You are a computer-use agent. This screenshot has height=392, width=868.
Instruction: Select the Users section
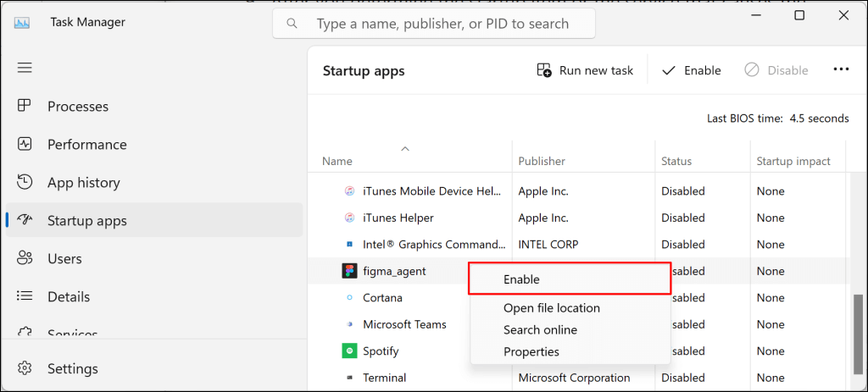(x=64, y=259)
